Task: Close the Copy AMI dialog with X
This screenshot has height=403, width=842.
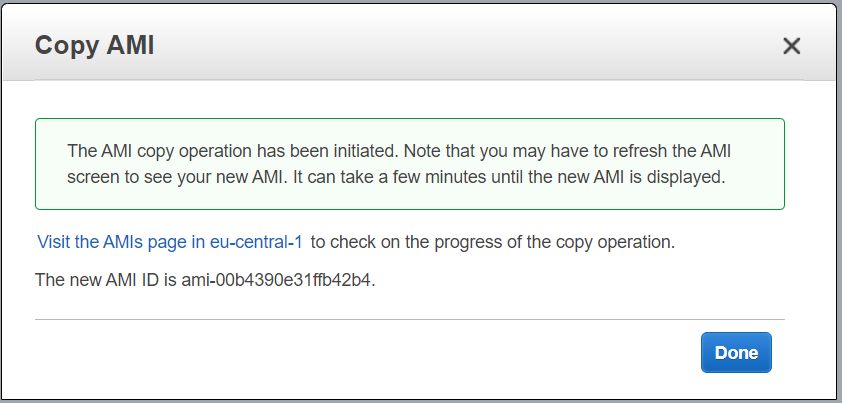Action: 792,45
